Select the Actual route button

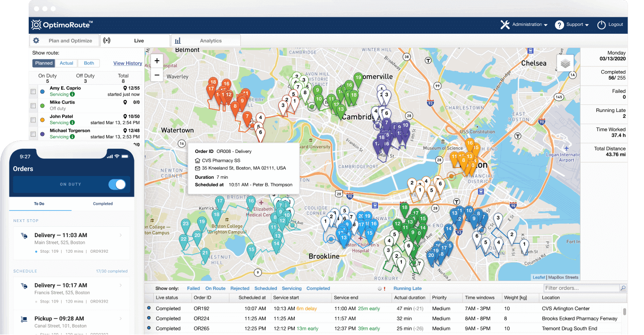point(66,63)
